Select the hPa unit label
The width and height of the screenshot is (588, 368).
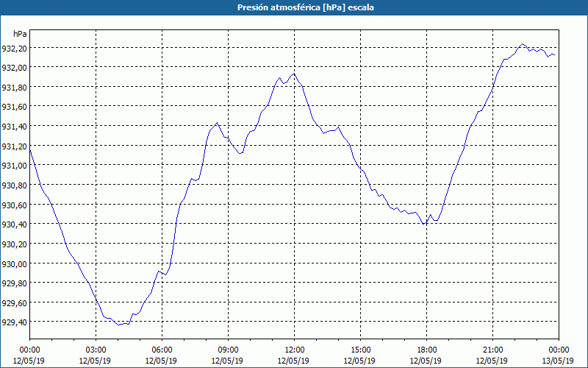[x=20, y=34]
